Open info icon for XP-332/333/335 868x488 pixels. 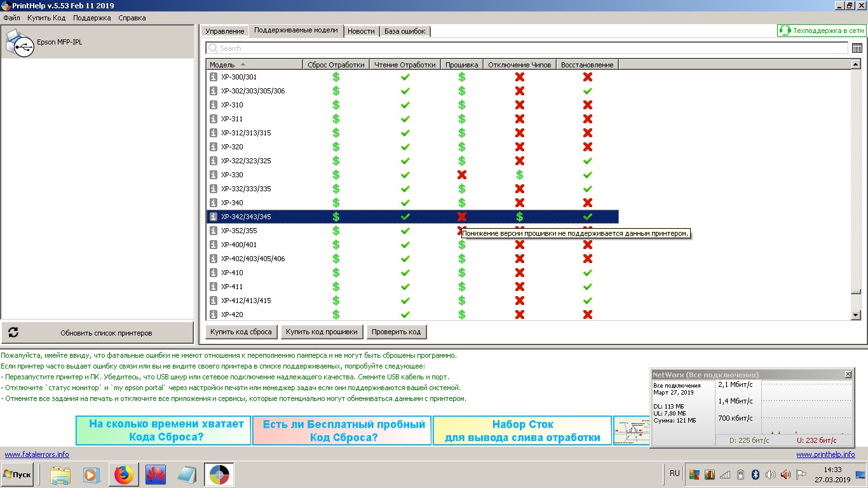pos(214,189)
